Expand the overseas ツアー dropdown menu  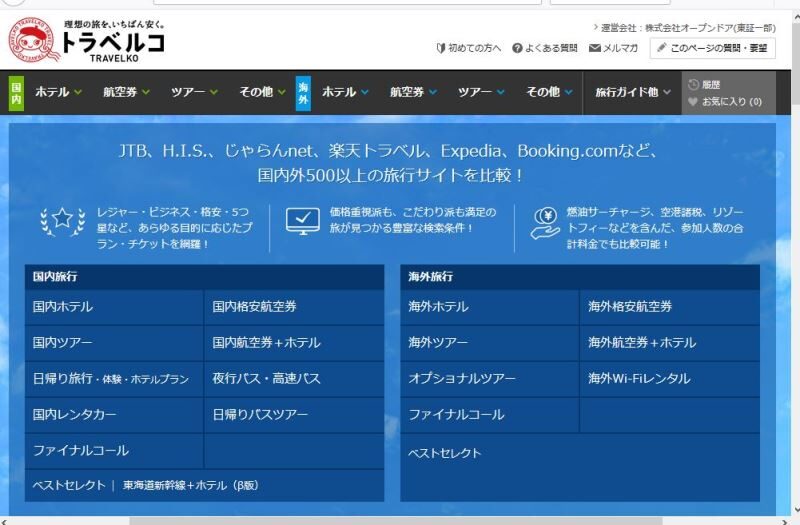481,92
